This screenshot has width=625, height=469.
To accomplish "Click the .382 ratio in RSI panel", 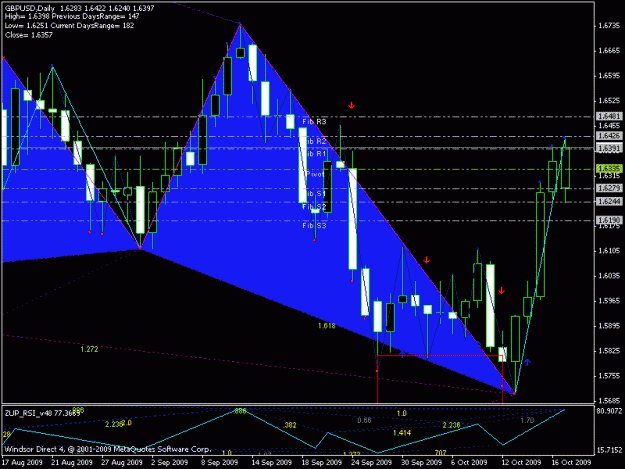I will click(x=290, y=425).
